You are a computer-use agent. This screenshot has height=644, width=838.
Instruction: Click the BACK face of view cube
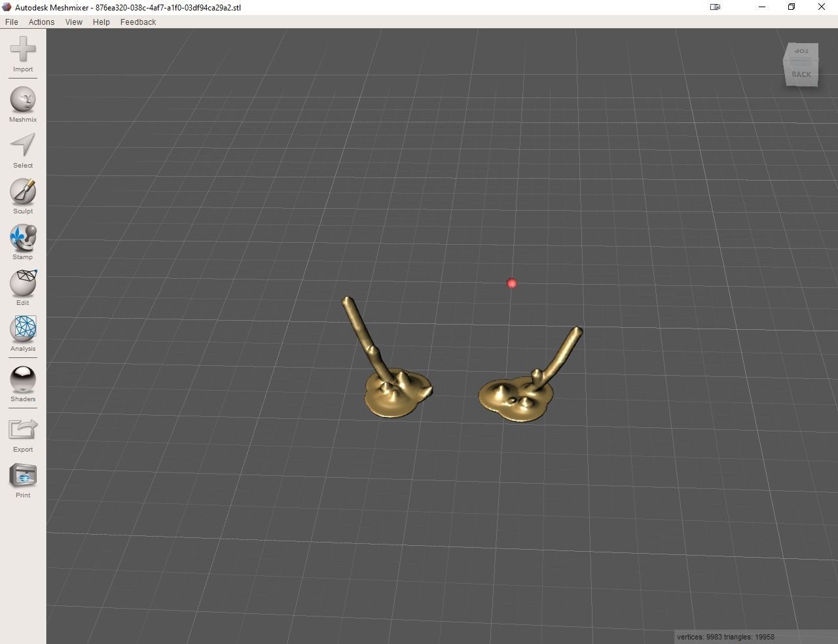pyautogui.click(x=801, y=73)
